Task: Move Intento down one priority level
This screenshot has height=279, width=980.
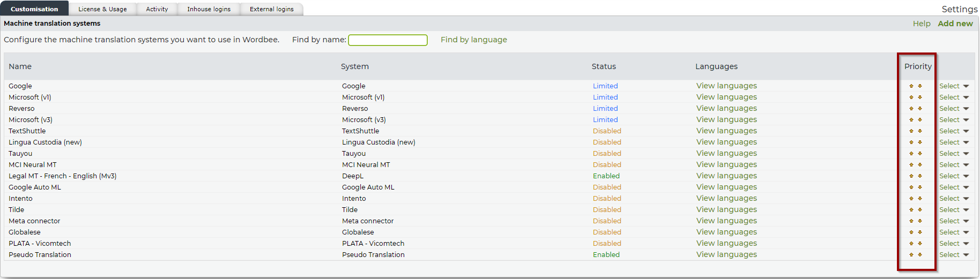Action: coord(920,199)
